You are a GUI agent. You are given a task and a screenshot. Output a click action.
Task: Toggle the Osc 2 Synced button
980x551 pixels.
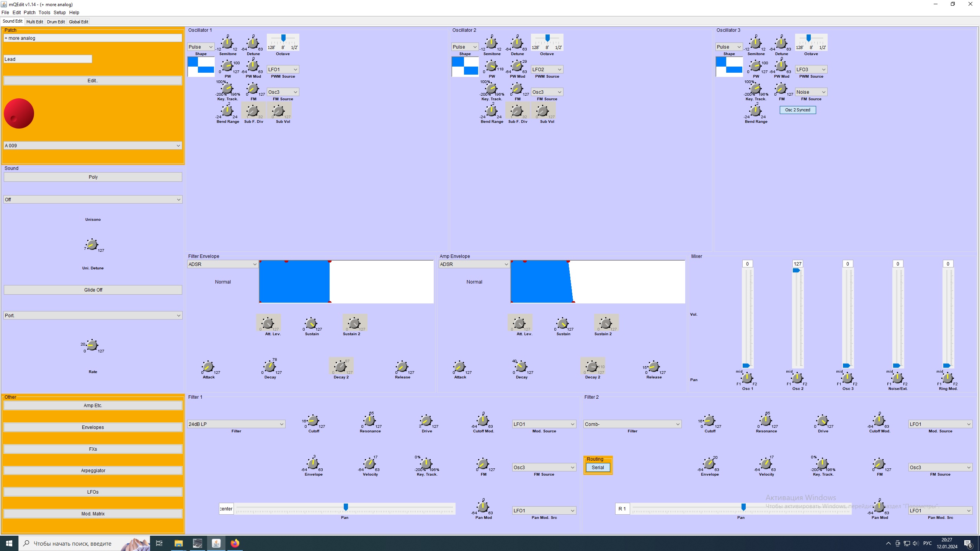[797, 110]
